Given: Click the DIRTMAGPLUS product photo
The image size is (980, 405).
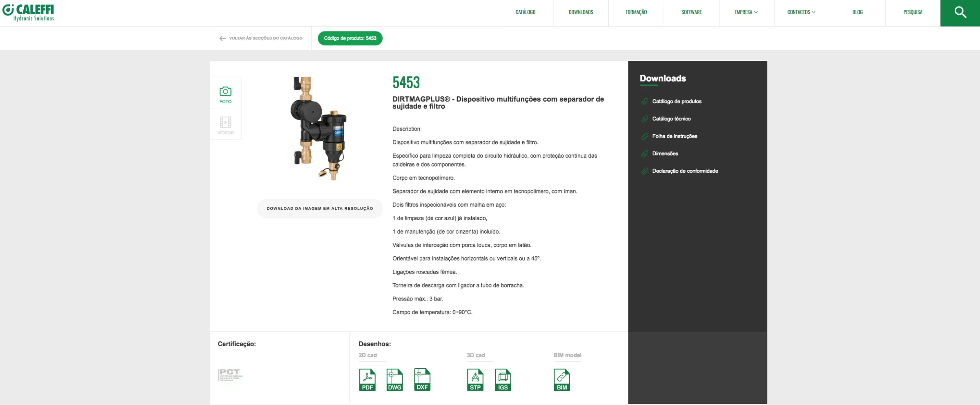Looking at the screenshot, I should (x=318, y=128).
